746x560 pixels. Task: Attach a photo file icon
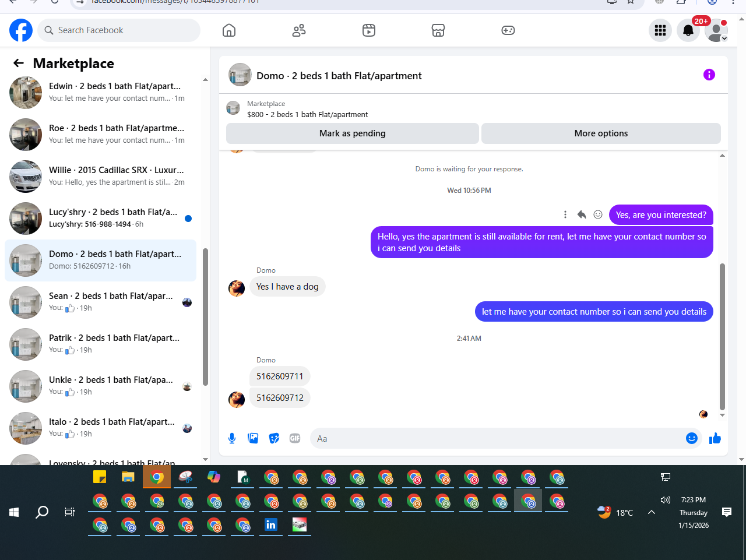tap(253, 438)
